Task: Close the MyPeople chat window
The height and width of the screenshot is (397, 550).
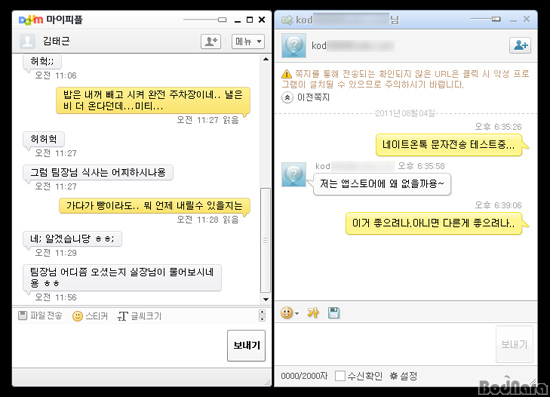Action: (x=262, y=20)
